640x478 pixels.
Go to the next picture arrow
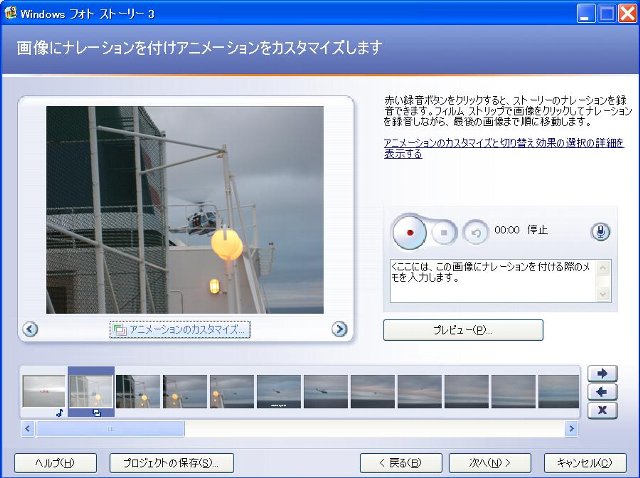coord(339,328)
